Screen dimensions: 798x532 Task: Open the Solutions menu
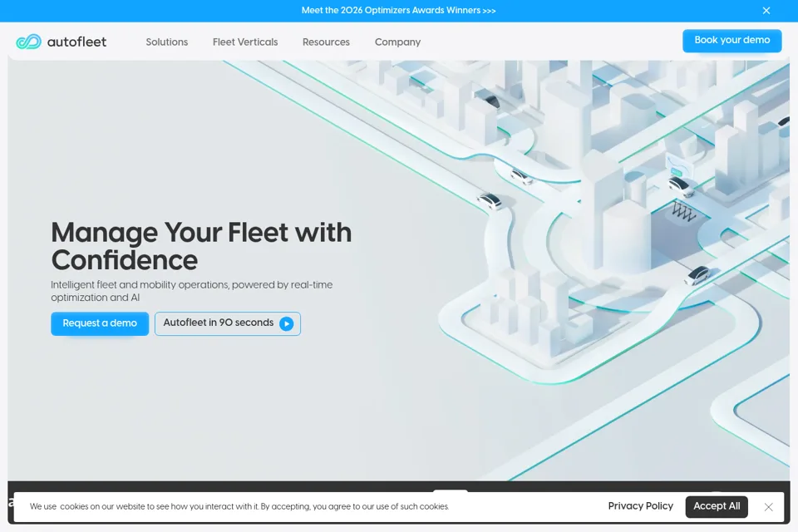pos(167,42)
